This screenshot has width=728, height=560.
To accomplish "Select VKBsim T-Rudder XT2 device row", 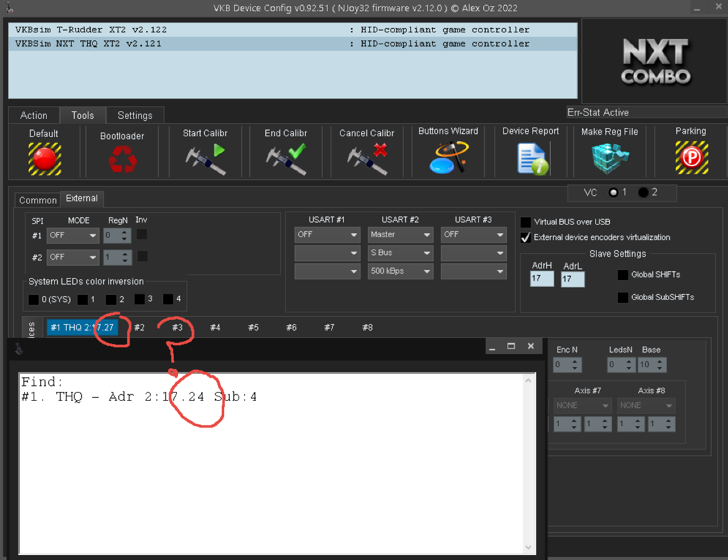I will pyautogui.click(x=293, y=30).
